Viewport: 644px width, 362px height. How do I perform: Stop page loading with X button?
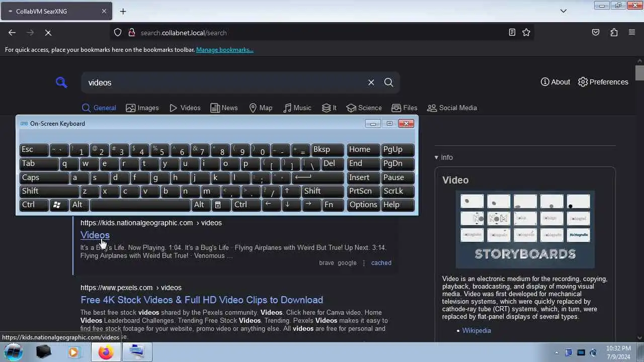pyautogui.click(x=48, y=33)
